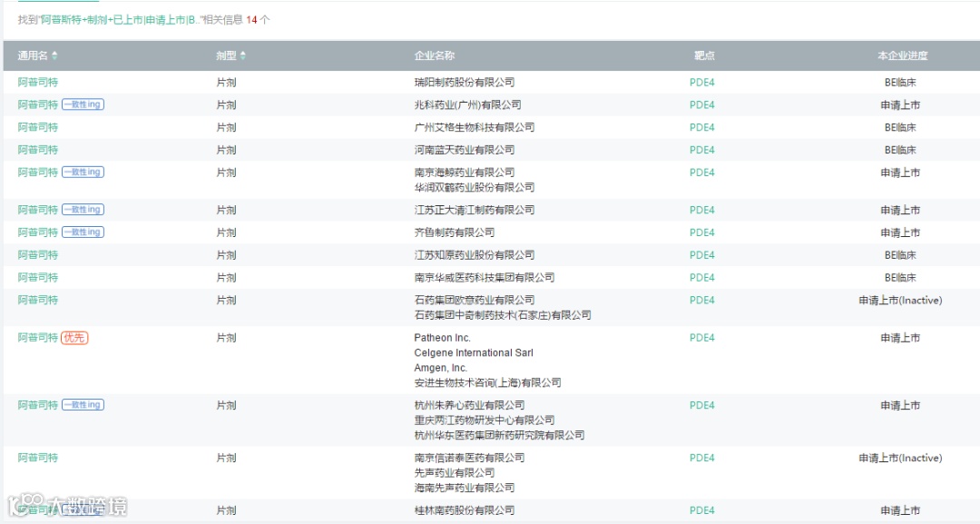Click the 一致性ing badge in 江苏正大清江制药 row

(83, 210)
